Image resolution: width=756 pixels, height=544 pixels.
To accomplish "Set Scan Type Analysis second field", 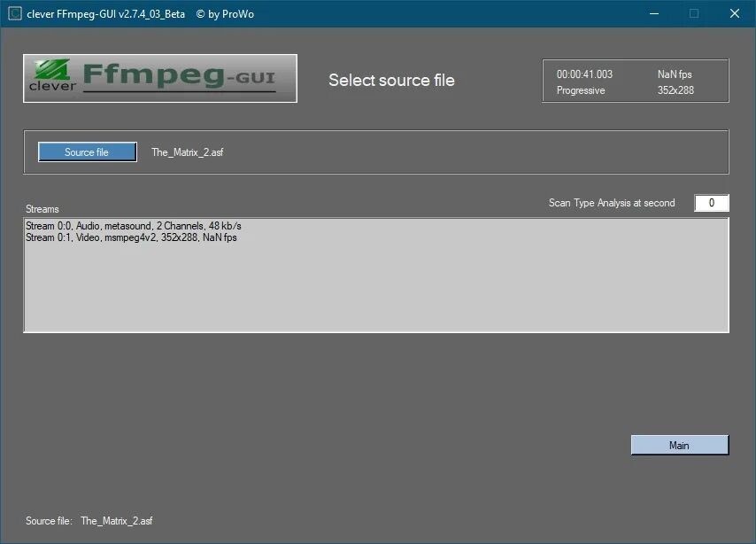I will 712,203.
